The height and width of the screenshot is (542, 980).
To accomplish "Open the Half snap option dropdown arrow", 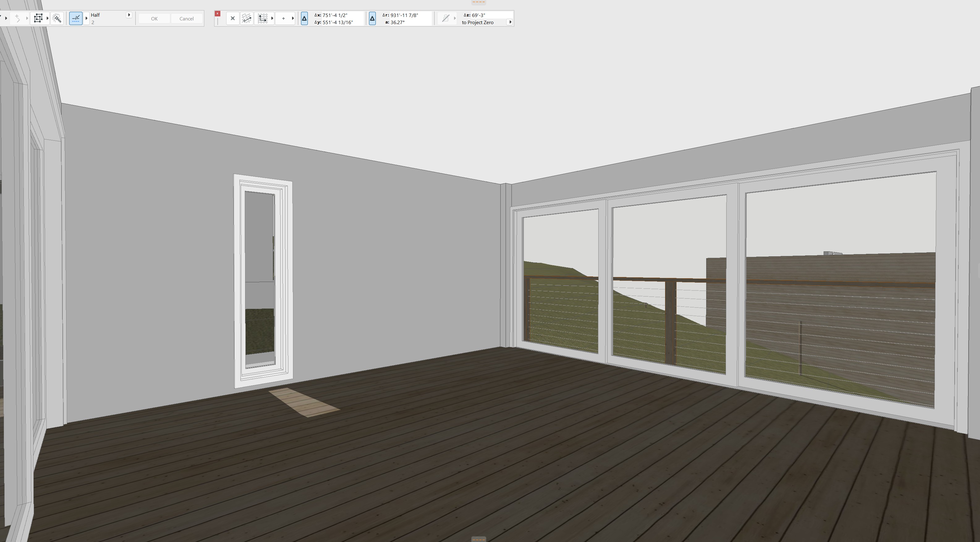I will (x=129, y=15).
